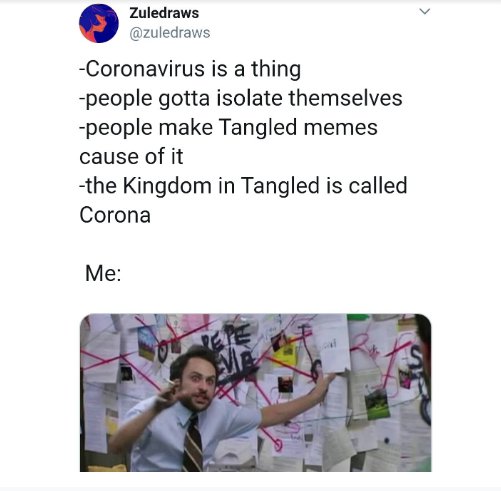This screenshot has height=491, width=501.
Task: Click the word "Corona" ending the tweet
Action: pyautogui.click(x=115, y=215)
